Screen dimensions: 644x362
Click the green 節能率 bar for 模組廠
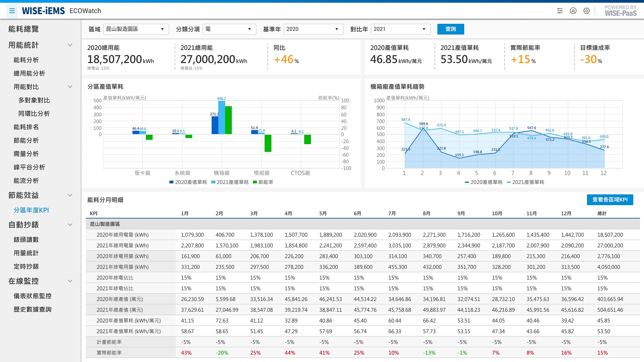point(268,143)
